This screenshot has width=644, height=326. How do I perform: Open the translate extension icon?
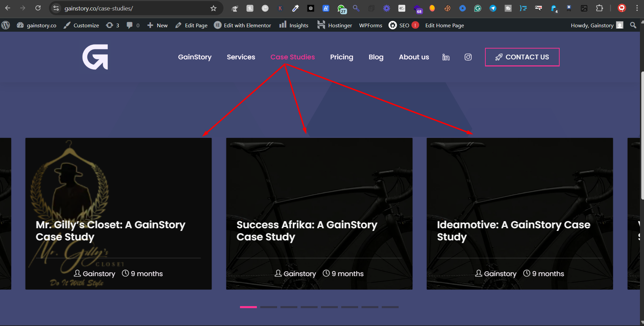[326, 8]
